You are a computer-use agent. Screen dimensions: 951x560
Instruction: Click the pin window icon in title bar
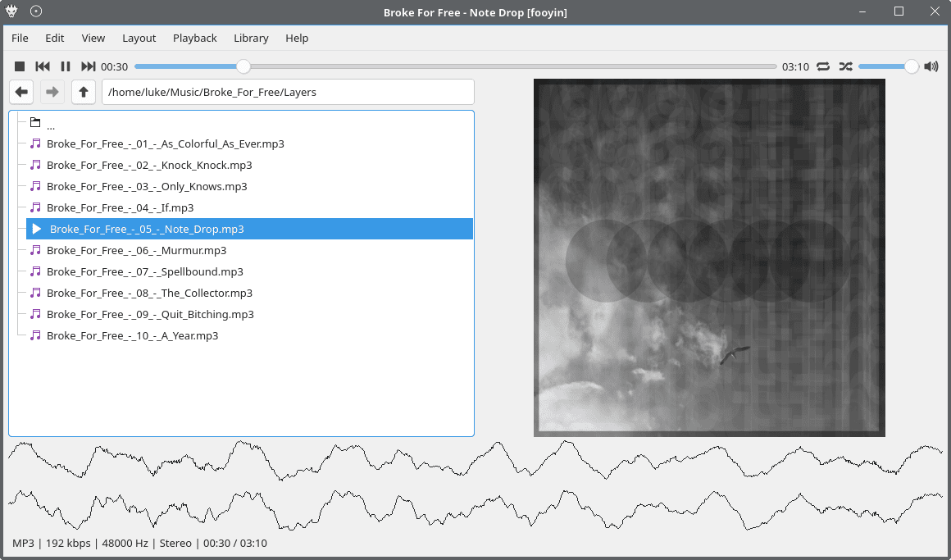pos(36,11)
